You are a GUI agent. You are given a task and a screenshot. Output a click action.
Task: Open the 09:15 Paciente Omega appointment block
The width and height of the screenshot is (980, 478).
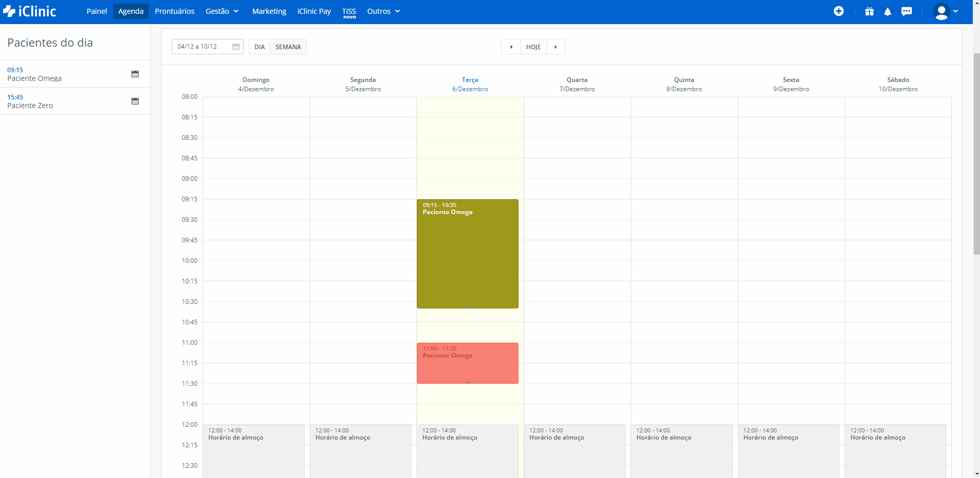click(x=467, y=254)
